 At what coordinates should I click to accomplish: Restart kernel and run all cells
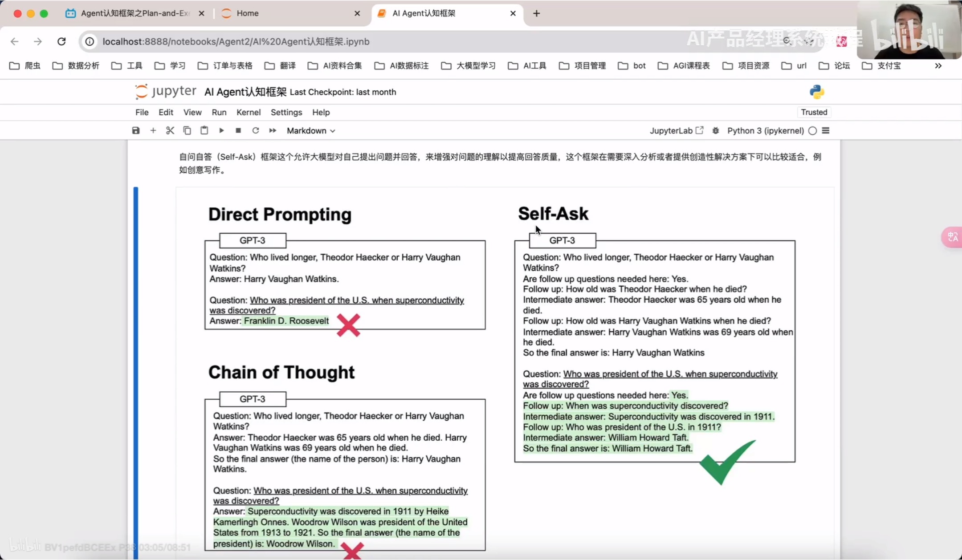pyautogui.click(x=273, y=130)
